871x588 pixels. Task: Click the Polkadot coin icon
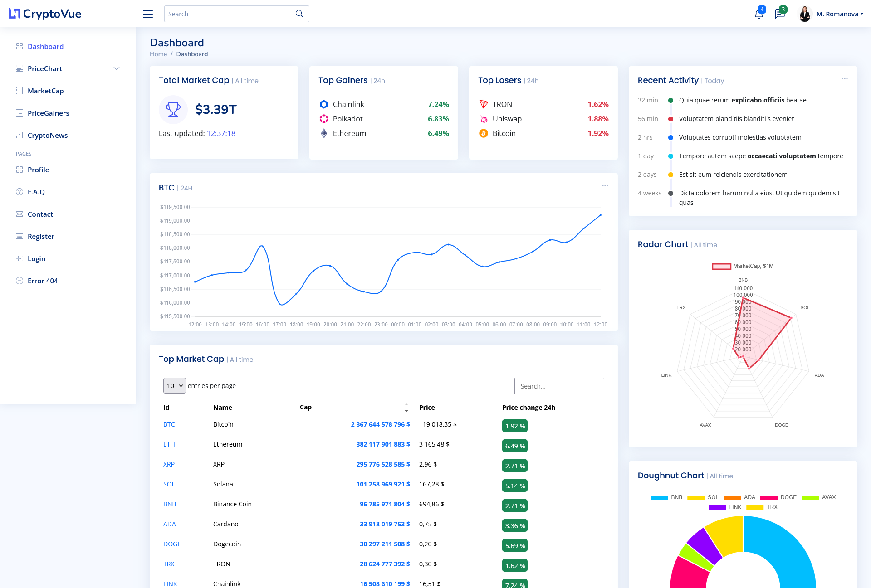coord(324,119)
